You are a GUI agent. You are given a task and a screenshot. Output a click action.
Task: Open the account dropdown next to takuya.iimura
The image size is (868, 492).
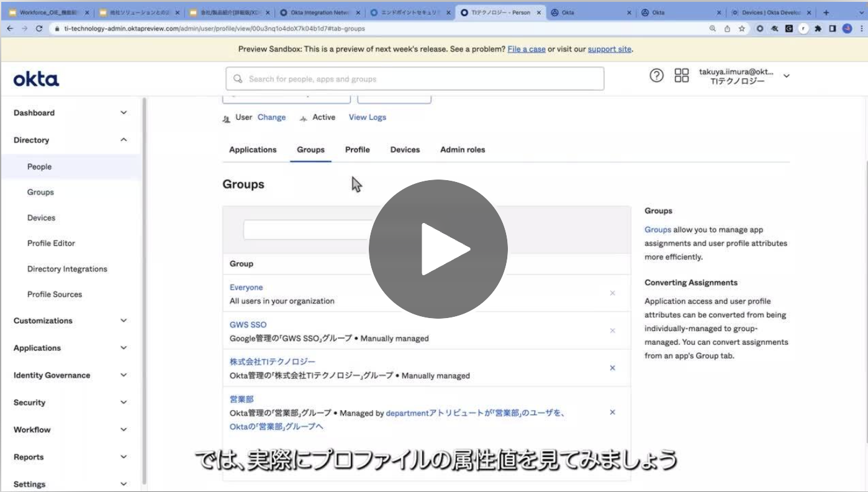[x=787, y=76]
